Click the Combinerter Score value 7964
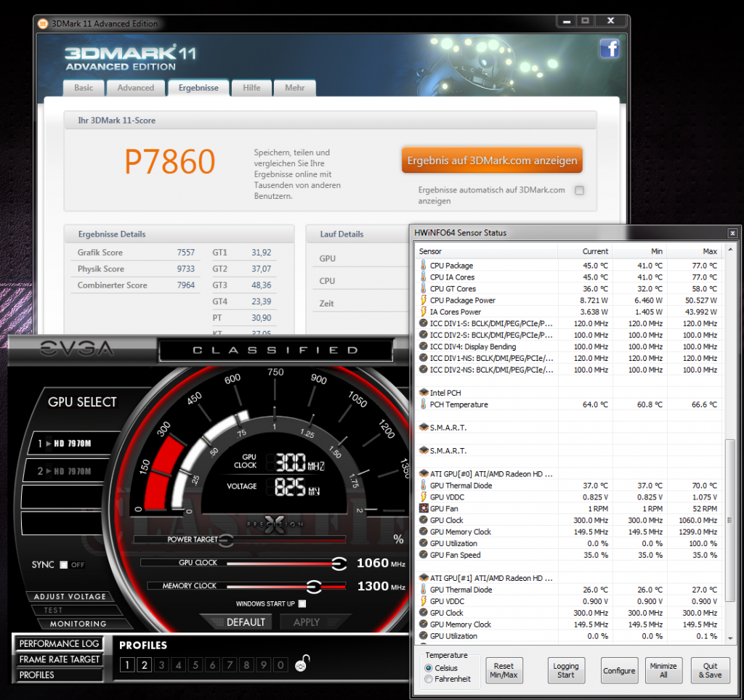The image size is (744, 700). 185,285
